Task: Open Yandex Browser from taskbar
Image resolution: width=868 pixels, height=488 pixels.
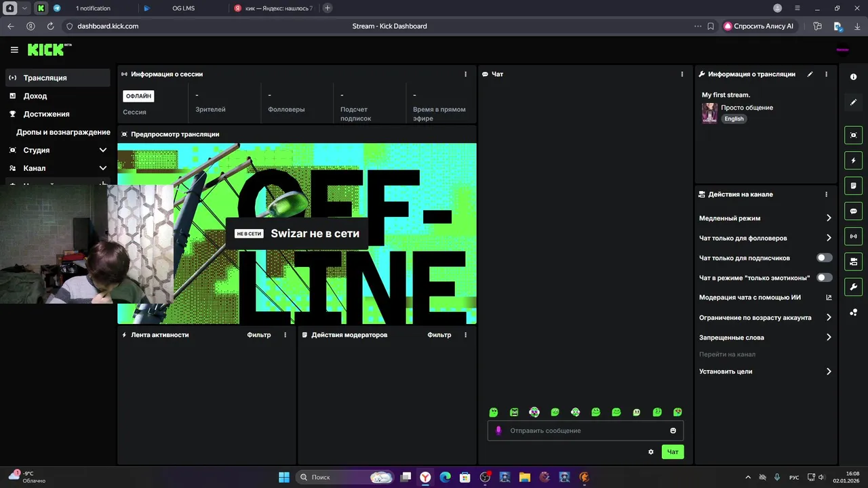Action: click(425, 477)
